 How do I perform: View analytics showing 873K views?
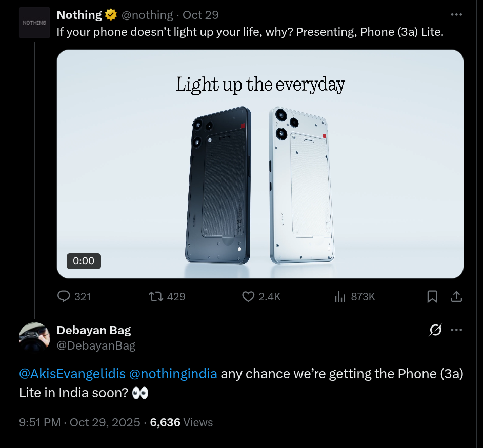point(340,296)
